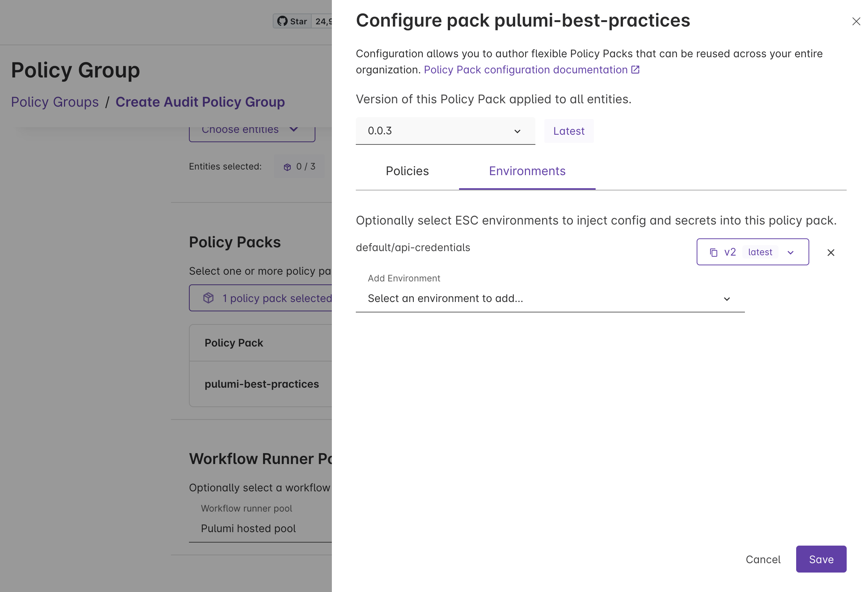Image resolution: width=868 pixels, height=592 pixels.
Task: Open the Create Audit Policy Group breadcrumb
Action: (200, 102)
